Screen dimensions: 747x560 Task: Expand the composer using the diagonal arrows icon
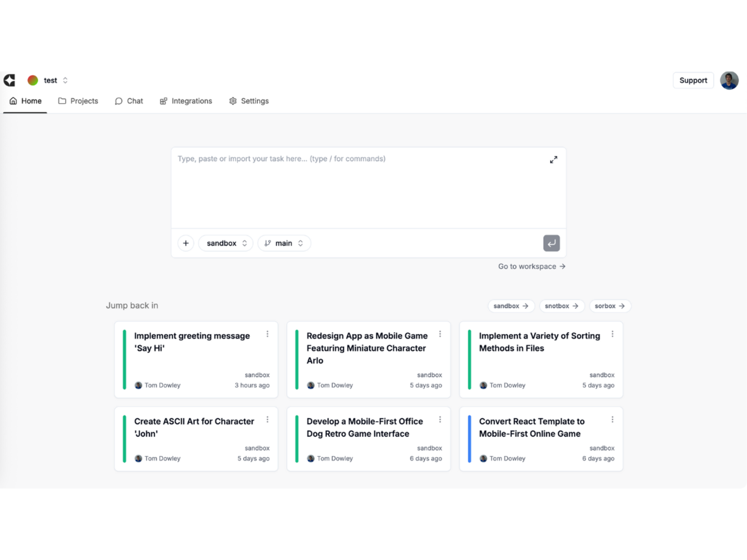(x=553, y=159)
